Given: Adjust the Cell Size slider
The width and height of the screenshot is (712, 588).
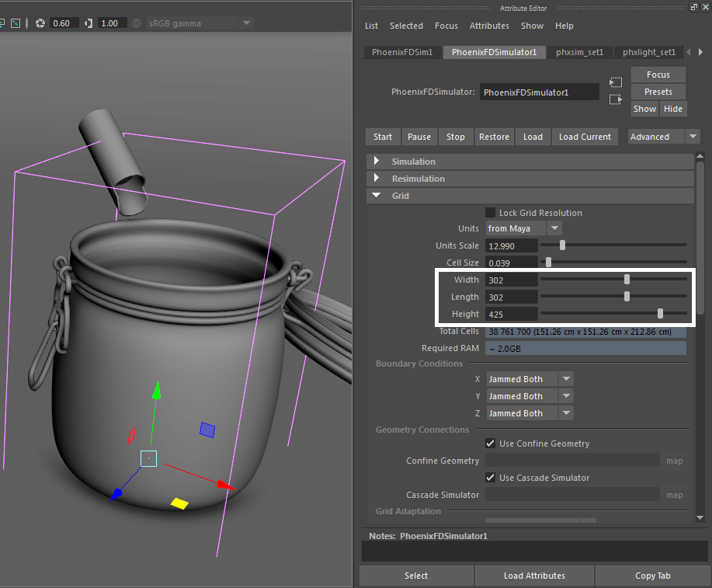Looking at the screenshot, I should coord(548,263).
